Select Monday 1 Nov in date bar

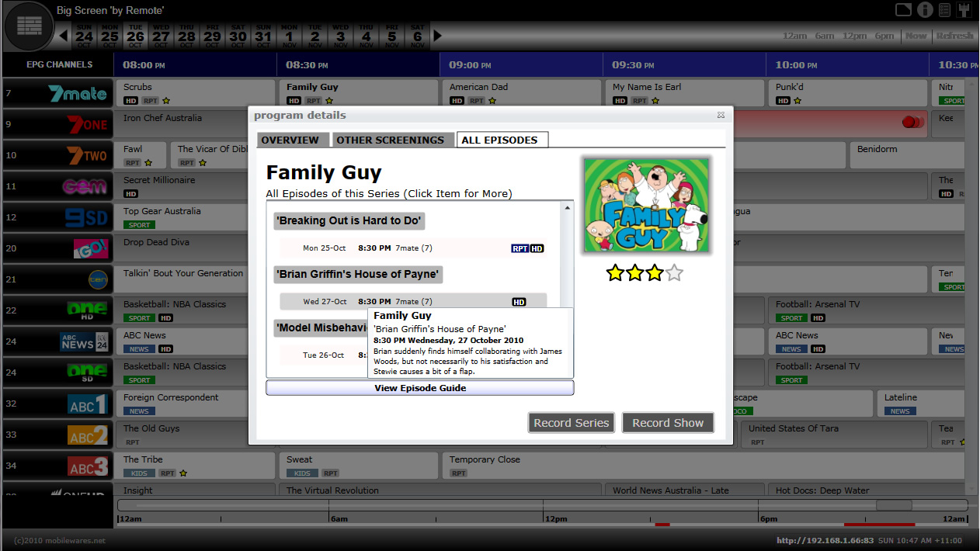coord(289,35)
